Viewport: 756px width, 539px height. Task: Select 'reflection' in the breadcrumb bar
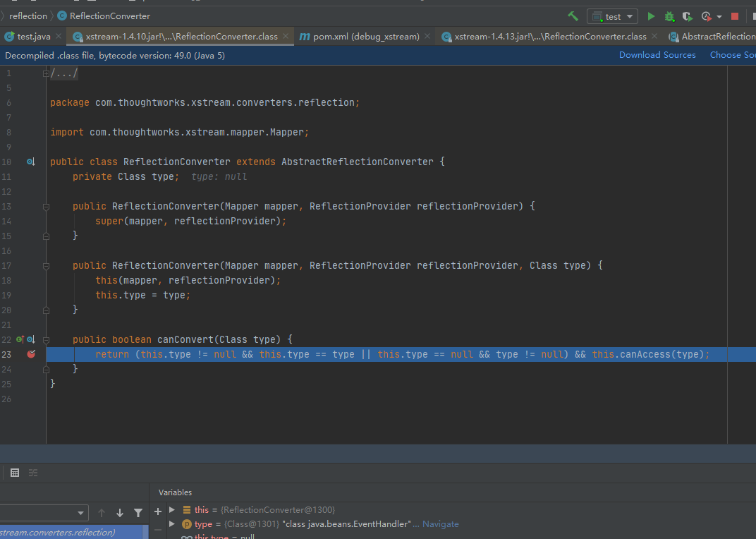click(28, 16)
